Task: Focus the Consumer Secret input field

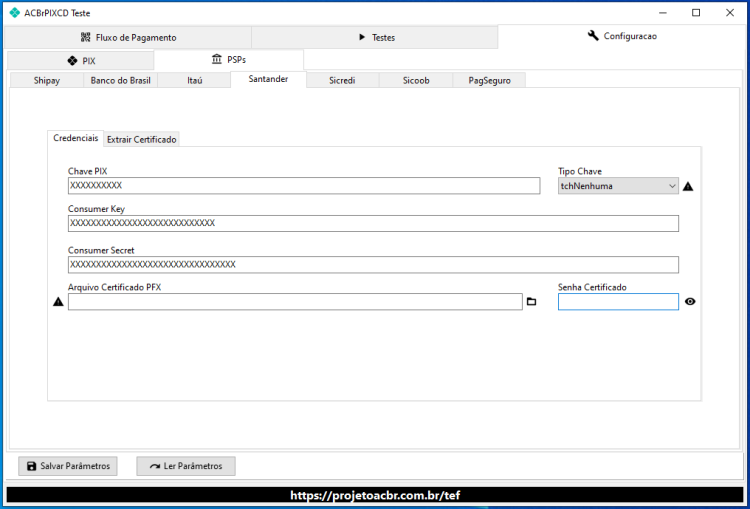Action: [373, 265]
